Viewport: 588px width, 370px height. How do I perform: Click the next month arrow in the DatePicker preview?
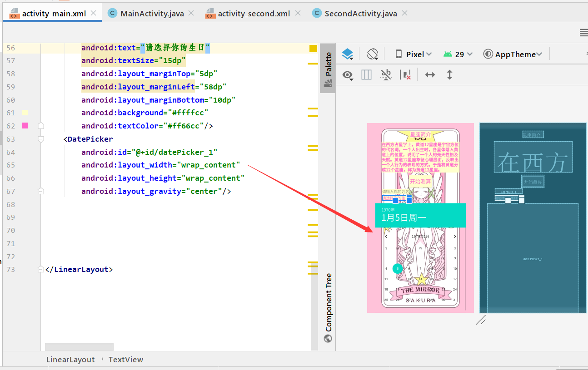pos(454,236)
